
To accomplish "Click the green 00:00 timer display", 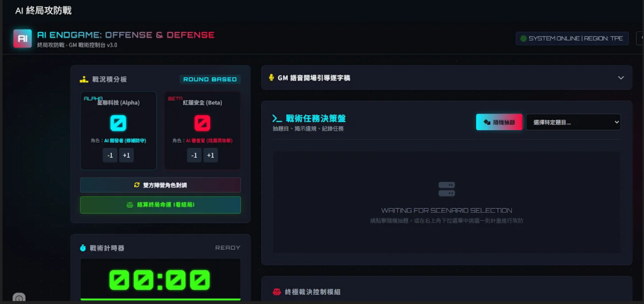I will coord(160,279).
